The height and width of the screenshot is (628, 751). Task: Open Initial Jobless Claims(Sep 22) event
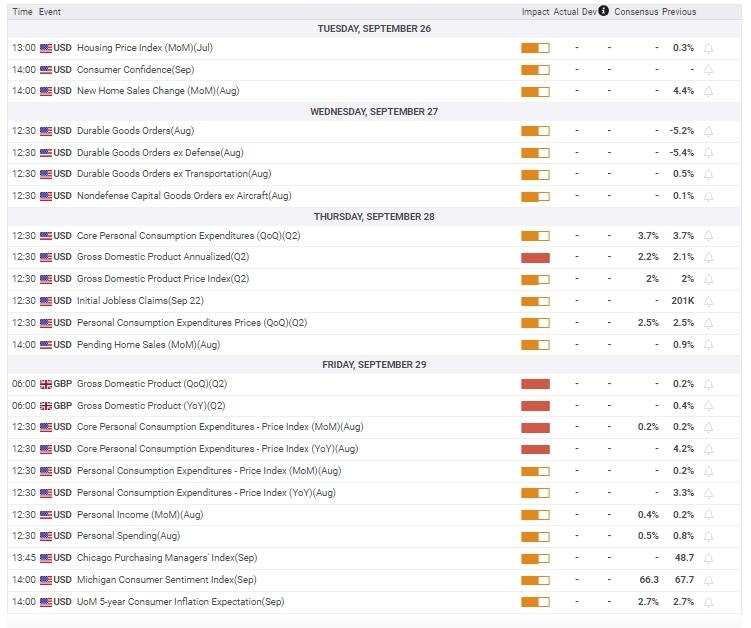[140, 301]
